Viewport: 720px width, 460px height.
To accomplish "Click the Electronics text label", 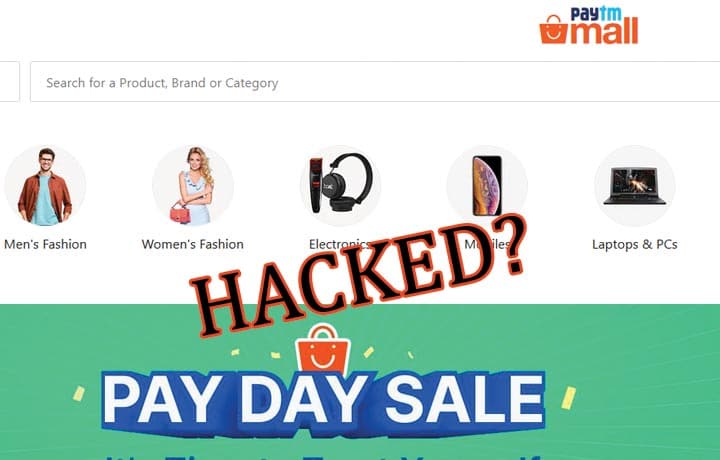I will click(x=340, y=244).
